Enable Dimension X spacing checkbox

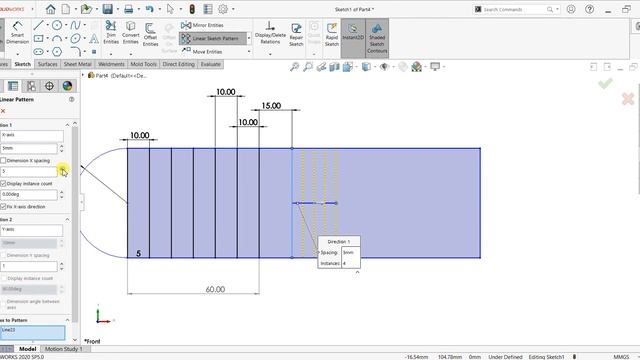(x=3, y=160)
